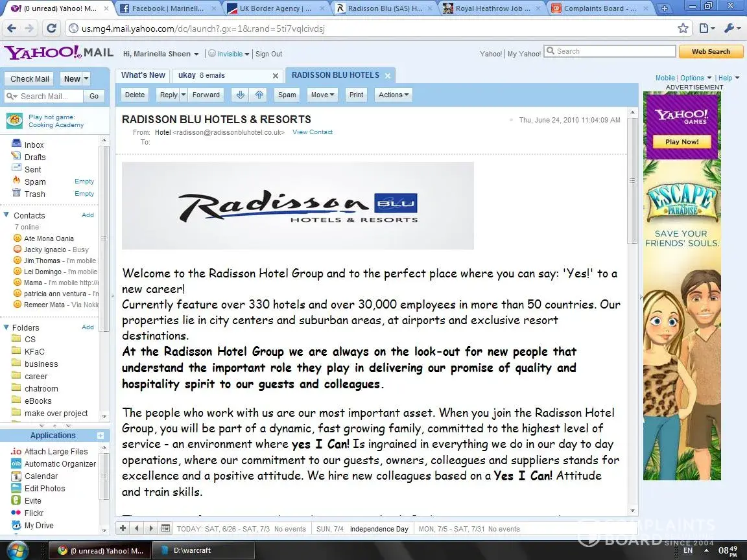This screenshot has height=560, width=747.
Task: Switch to Facebook browser tab
Action: click(168, 8)
